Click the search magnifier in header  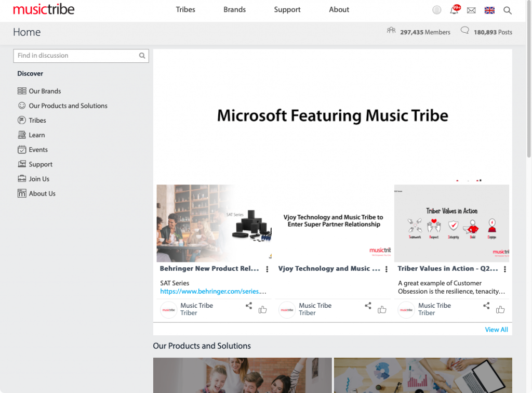coord(508,10)
